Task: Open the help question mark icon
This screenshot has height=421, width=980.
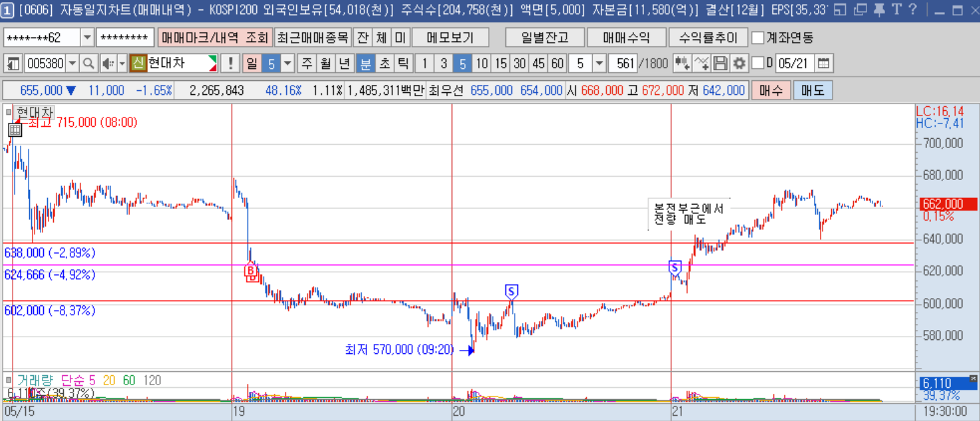Action: pyautogui.click(x=912, y=9)
